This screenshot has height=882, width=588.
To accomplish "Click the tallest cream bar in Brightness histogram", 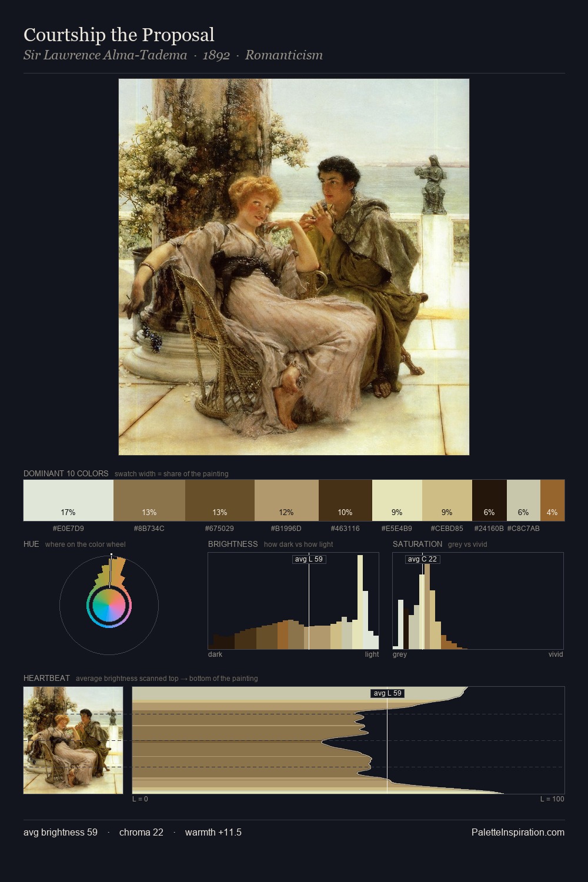I will pos(360,601).
